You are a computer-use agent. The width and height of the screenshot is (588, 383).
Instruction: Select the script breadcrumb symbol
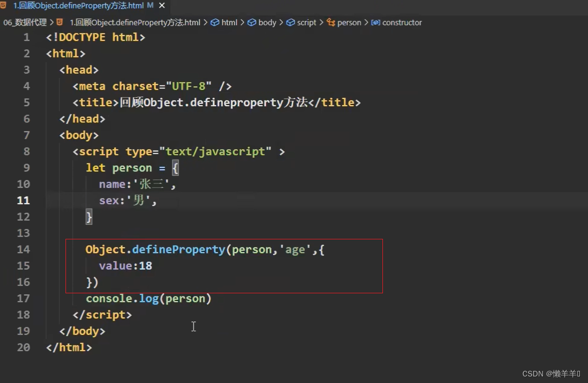(x=306, y=23)
